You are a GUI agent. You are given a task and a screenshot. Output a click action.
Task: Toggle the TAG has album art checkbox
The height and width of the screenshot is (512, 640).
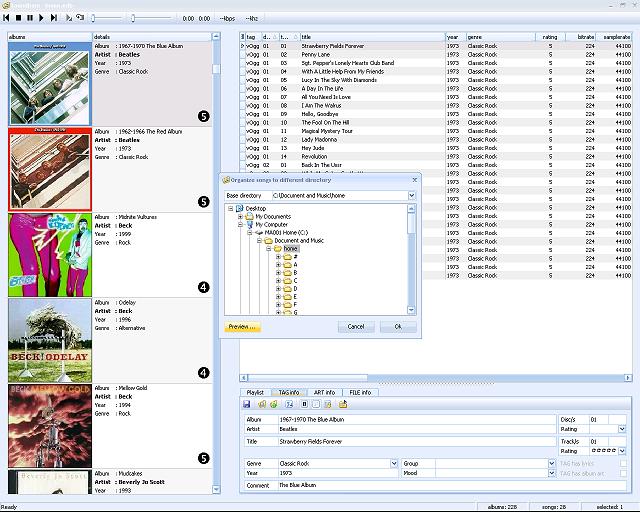point(622,474)
